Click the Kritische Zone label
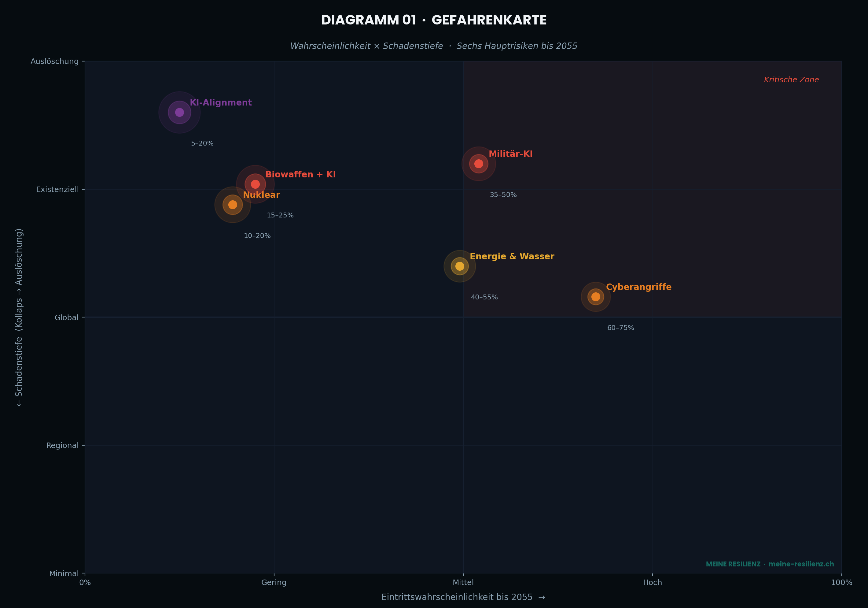The image size is (868, 608). coord(791,80)
